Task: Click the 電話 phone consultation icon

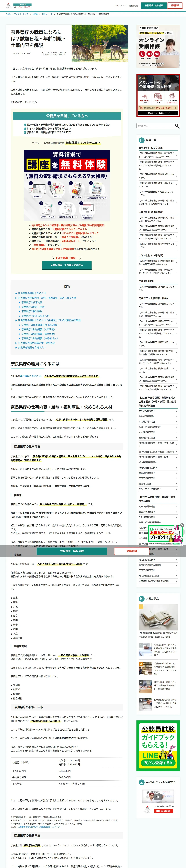Action: coord(142,54)
